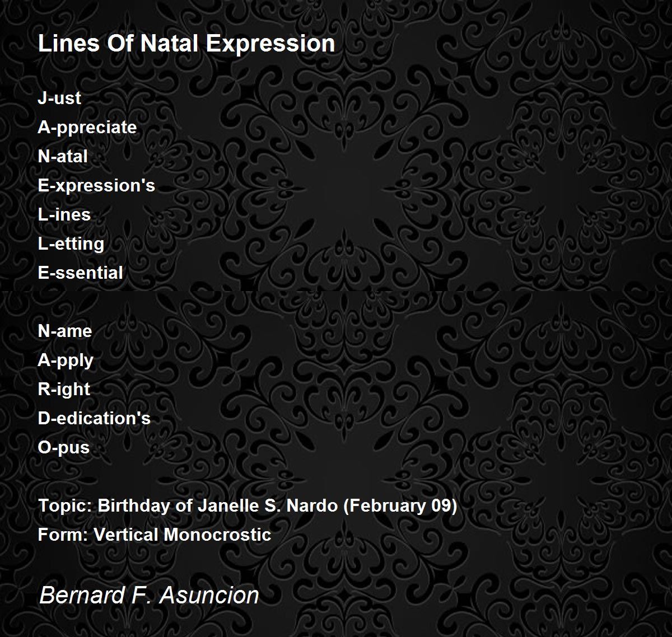Click author name Bernard F. Asuncion
This screenshot has height=637, width=672.
pyautogui.click(x=149, y=595)
